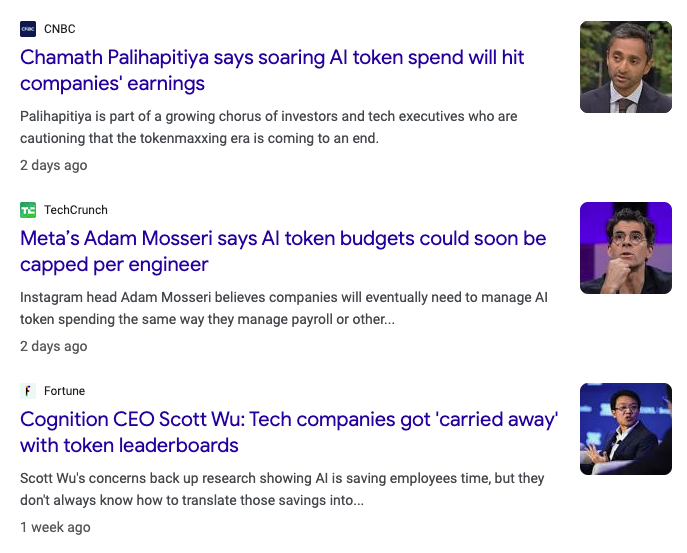Click the "1 week ago" timestamp
The width and height of the screenshot is (687, 553).
[55, 527]
